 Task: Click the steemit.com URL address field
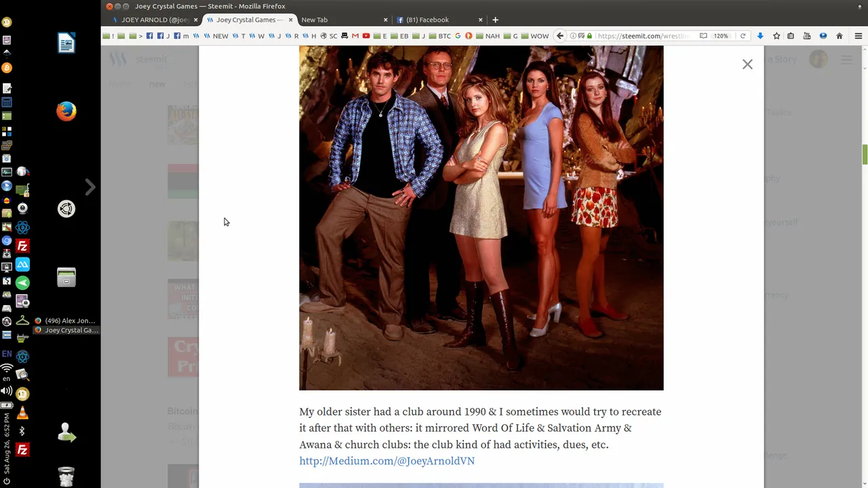point(644,36)
